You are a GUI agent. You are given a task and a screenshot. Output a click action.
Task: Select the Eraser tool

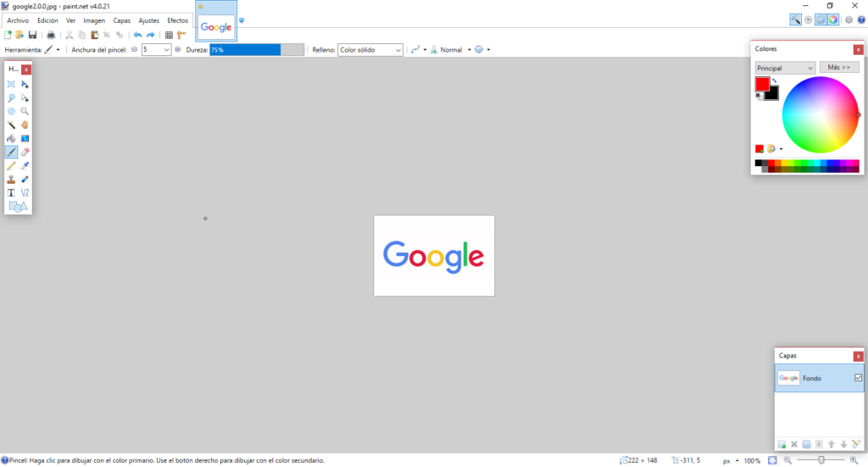coord(25,153)
